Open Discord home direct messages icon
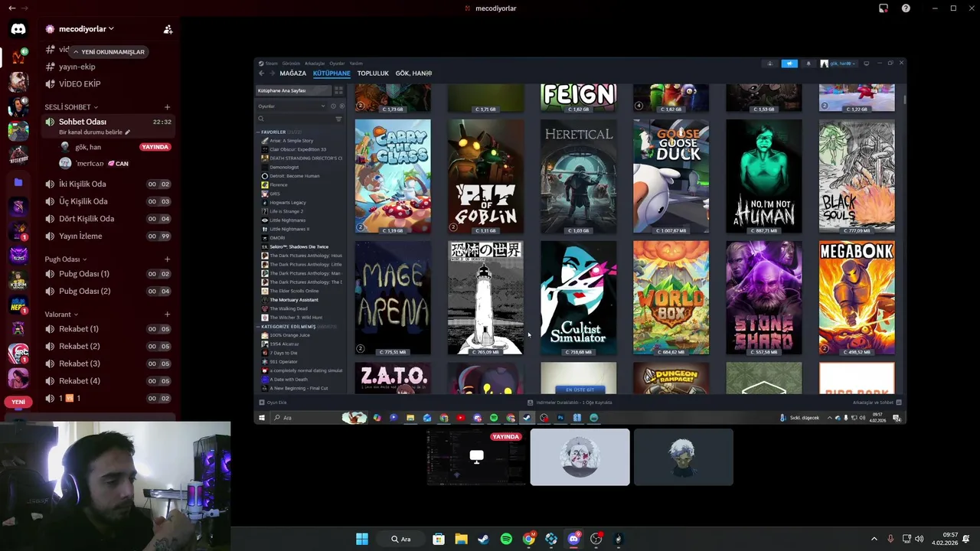This screenshot has width=980, height=551. [x=18, y=29]
